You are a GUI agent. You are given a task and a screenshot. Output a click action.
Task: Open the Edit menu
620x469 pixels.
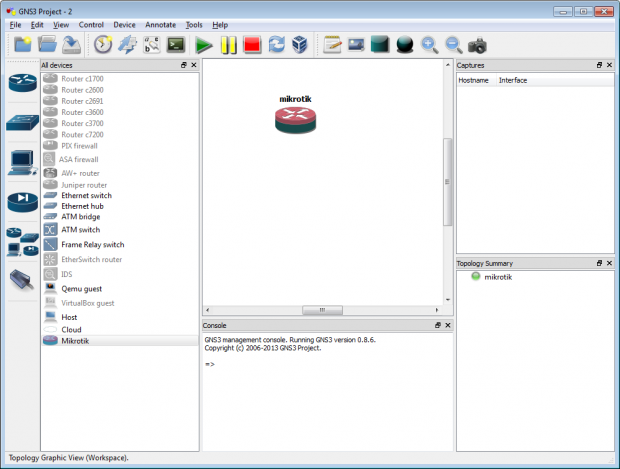tap(37, 25)
